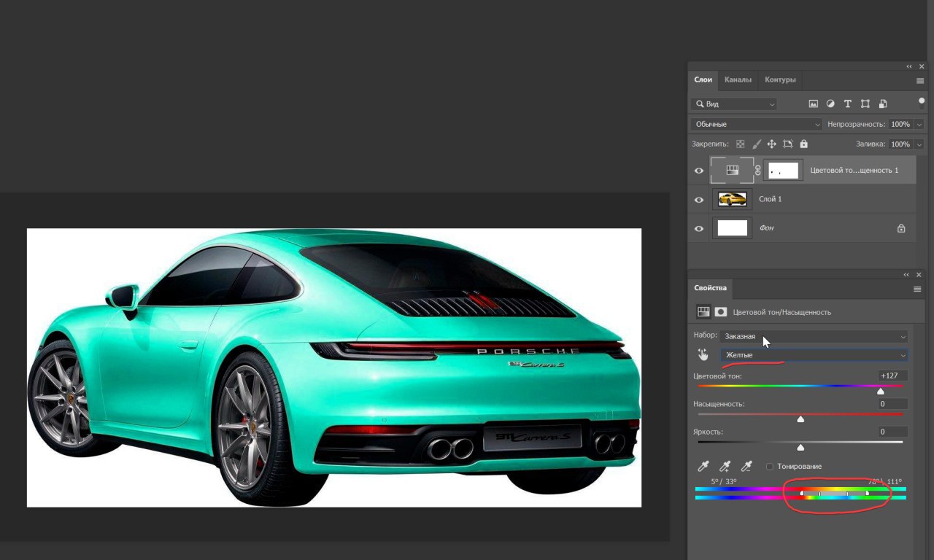The height and width of the screenshot is (560, 934).
Task: Select the Слой 1 car thumbnail
Action: click(732, 199)
